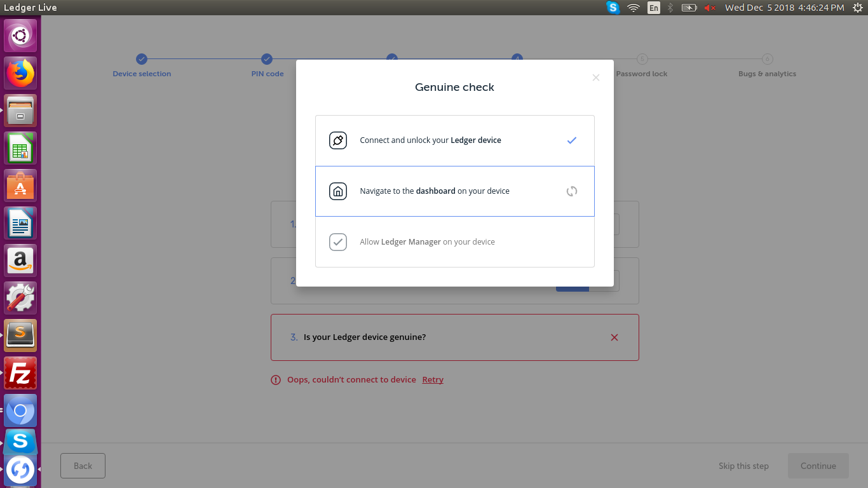Select the USB connect icon for Ledger device
This screenshot has width=868, height=488.
coord(337,140)
